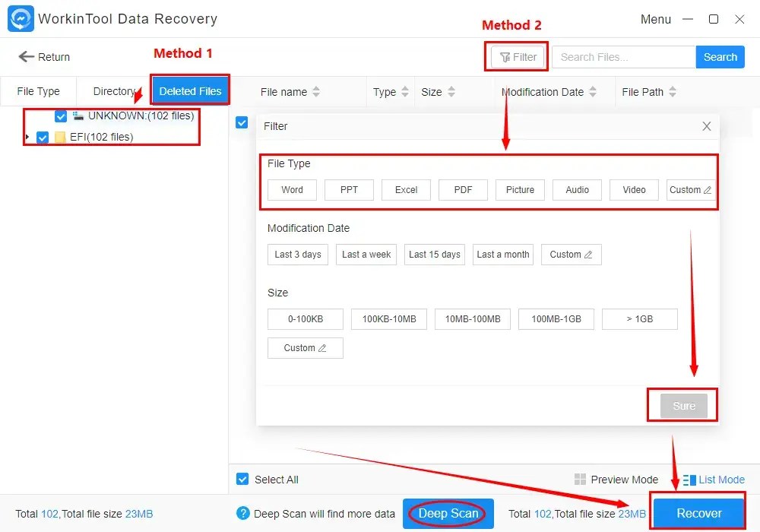Open the Filter funnel panel
Viewport: 760px width, 532px height.
tap(516, 56)
